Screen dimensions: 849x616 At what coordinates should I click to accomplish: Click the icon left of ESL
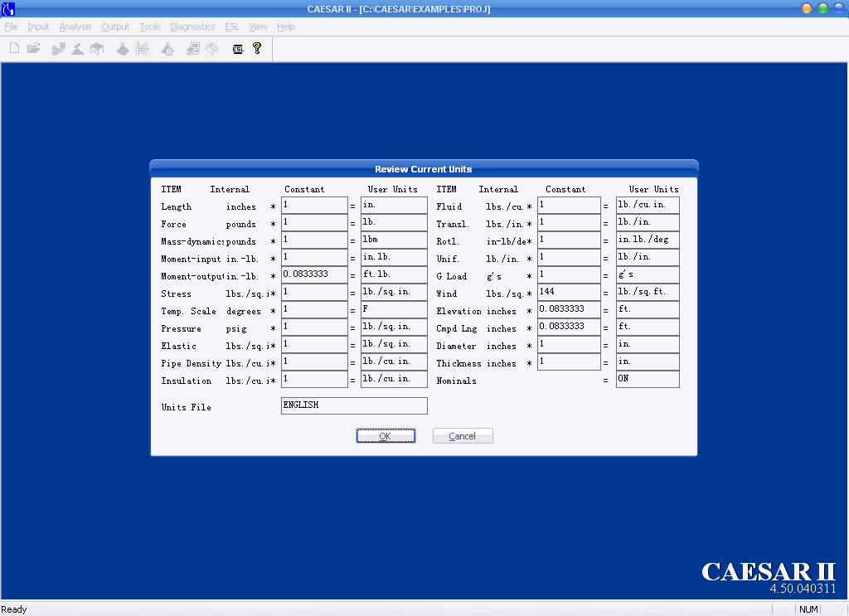pyautogui.click(x=212, y=49)
